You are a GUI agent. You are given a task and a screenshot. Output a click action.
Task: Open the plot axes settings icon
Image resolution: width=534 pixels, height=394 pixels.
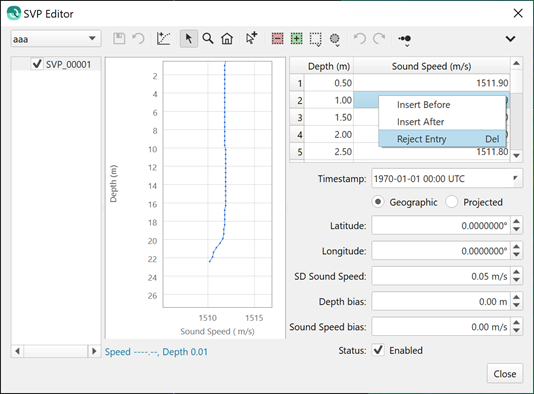pos(163,38)
